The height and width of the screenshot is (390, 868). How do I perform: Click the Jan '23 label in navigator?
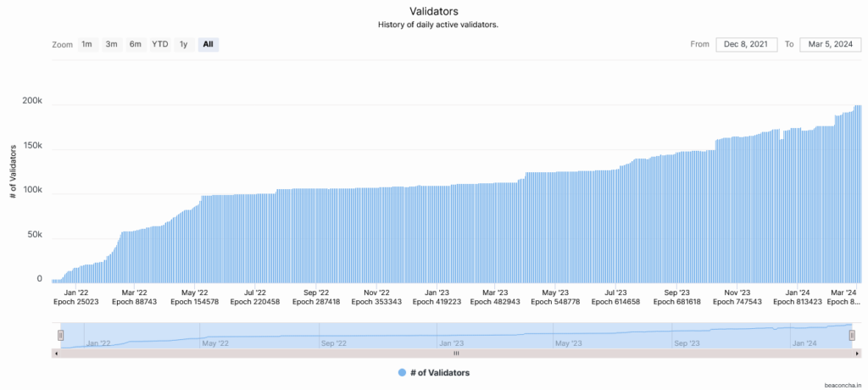click(451, 343)
